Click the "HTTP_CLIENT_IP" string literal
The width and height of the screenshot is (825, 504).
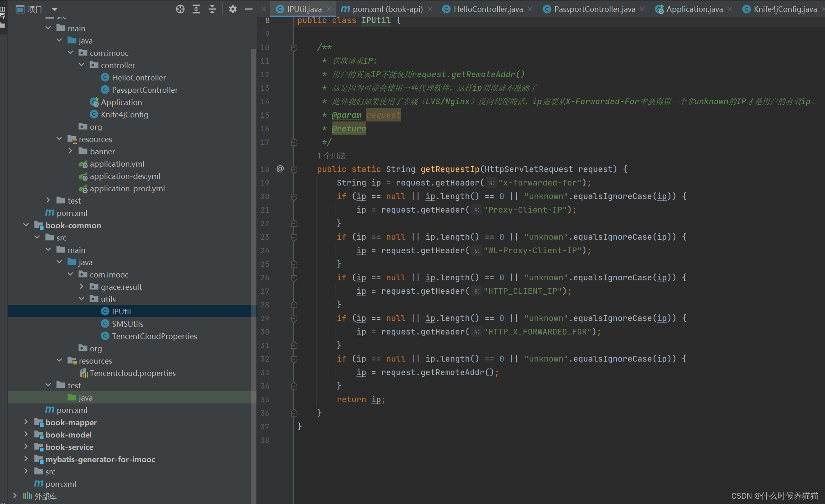coord(522,291)
